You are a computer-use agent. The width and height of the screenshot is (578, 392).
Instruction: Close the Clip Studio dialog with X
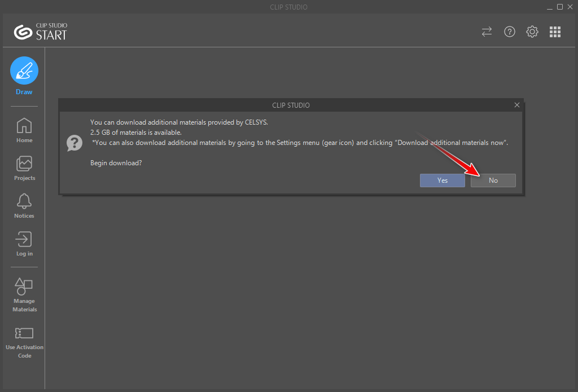[516, 105]
